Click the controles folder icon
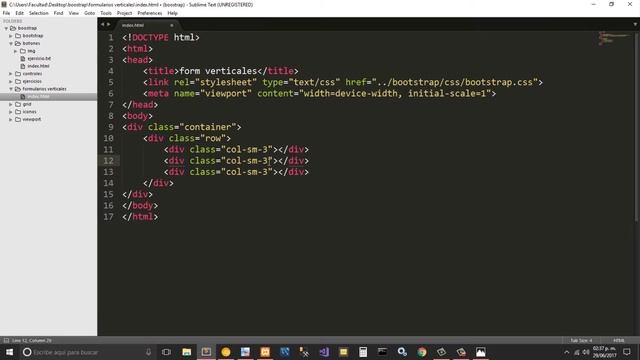Image resolution: width=640 pixels, height=360 pixels. coord(18,74)
